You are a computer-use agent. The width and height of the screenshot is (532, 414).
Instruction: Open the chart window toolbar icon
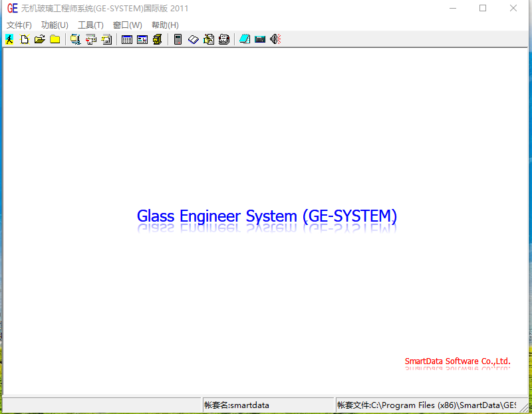pos(142,39)
